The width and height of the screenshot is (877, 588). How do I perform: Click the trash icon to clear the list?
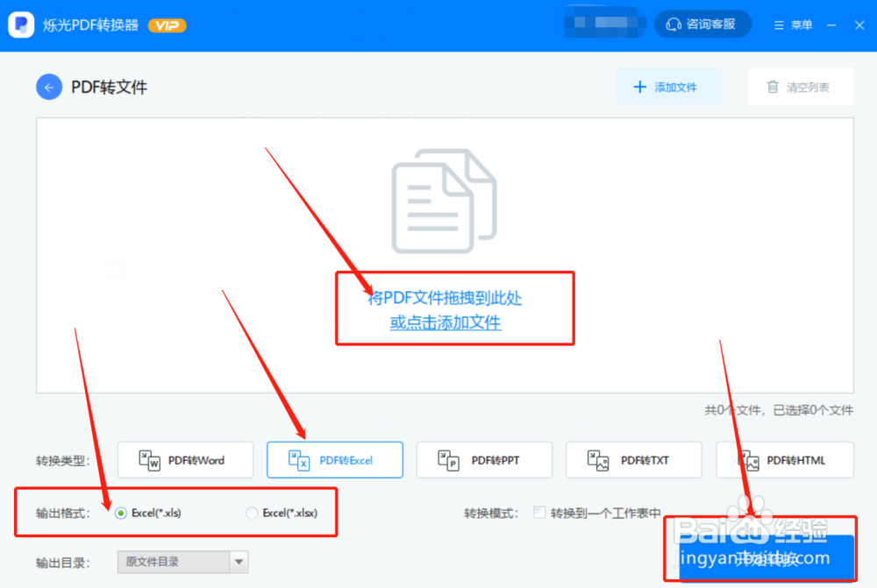774,87
